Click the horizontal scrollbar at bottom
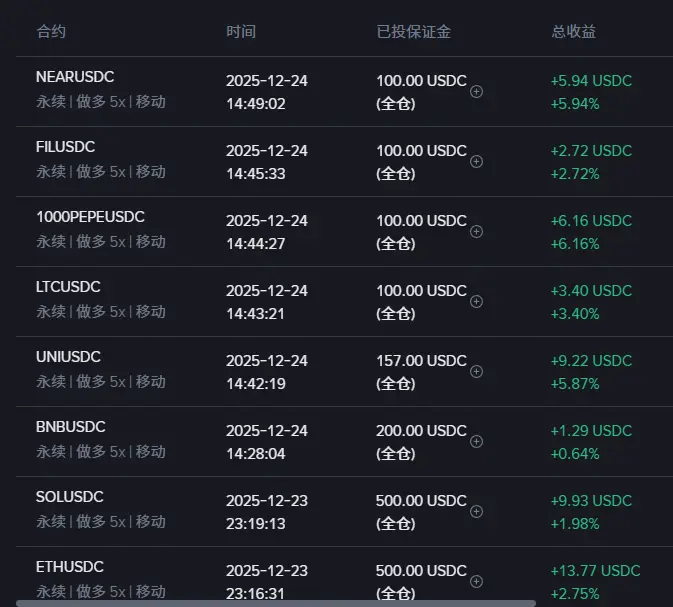 click(275, 603)
